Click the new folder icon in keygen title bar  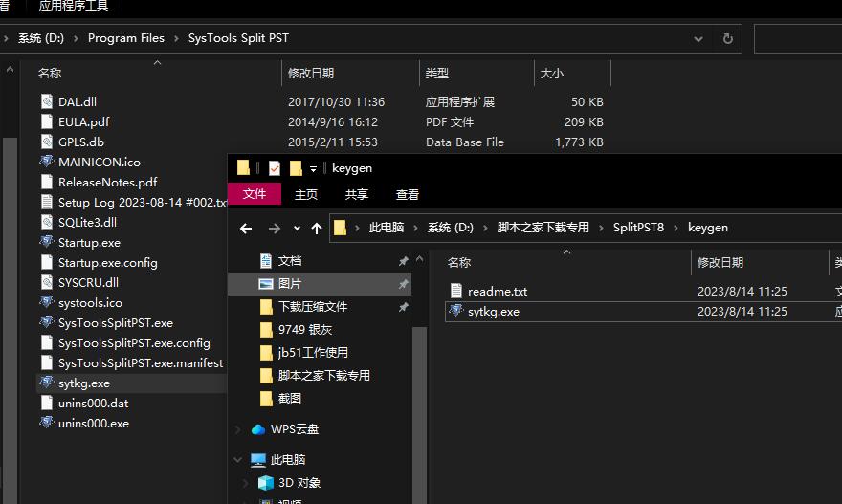coord(296,168)
